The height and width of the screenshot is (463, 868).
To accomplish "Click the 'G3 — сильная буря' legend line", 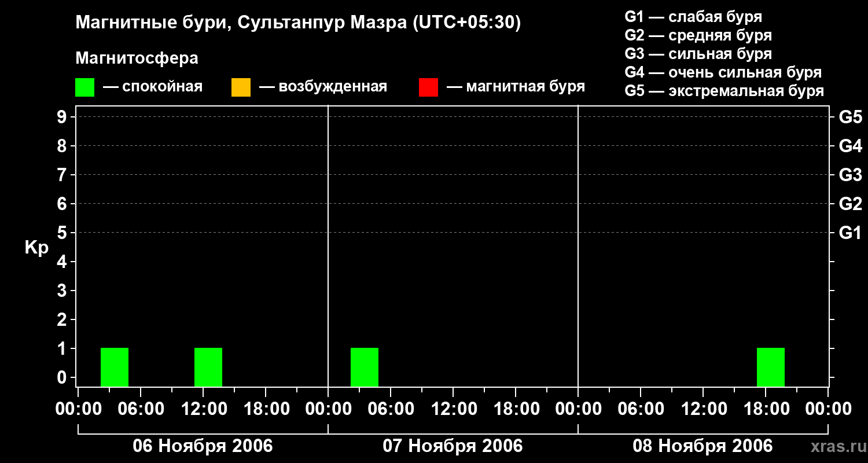I will coord(698,54).
